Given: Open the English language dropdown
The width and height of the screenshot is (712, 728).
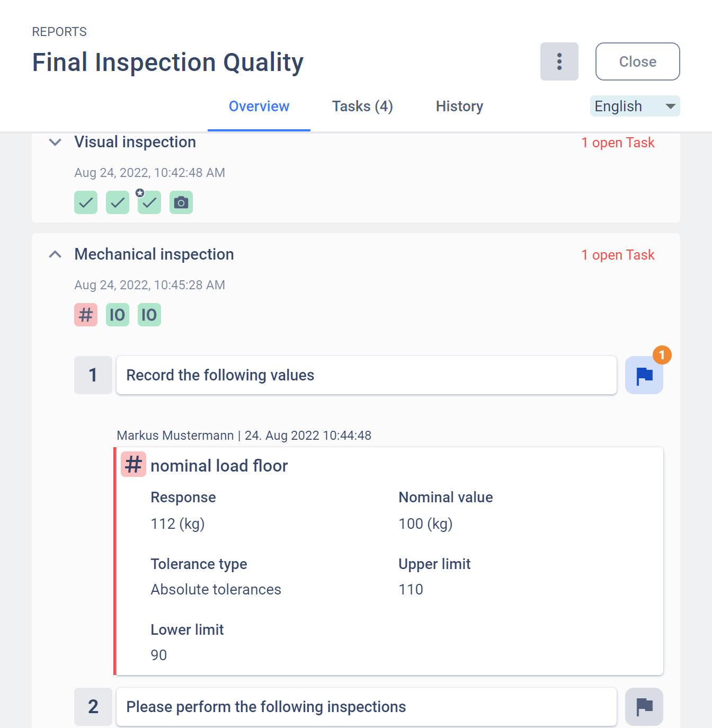Looking at the screenshot, I should click(x=634, y=106).
